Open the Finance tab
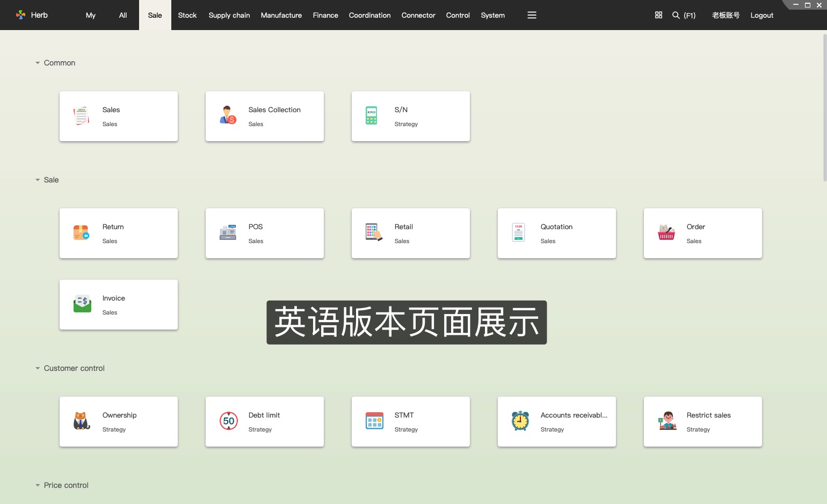 pos(325,15)
